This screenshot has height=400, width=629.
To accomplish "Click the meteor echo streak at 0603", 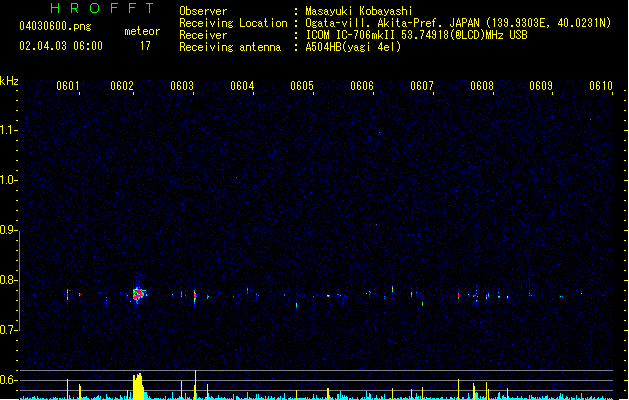I will (x=195, y=298).
